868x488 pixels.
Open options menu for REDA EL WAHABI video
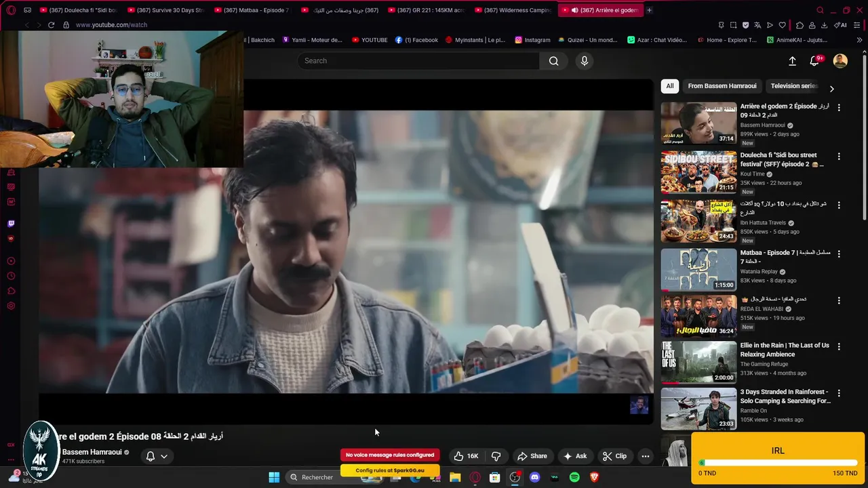pyautogui.click(x=839, y=300)
